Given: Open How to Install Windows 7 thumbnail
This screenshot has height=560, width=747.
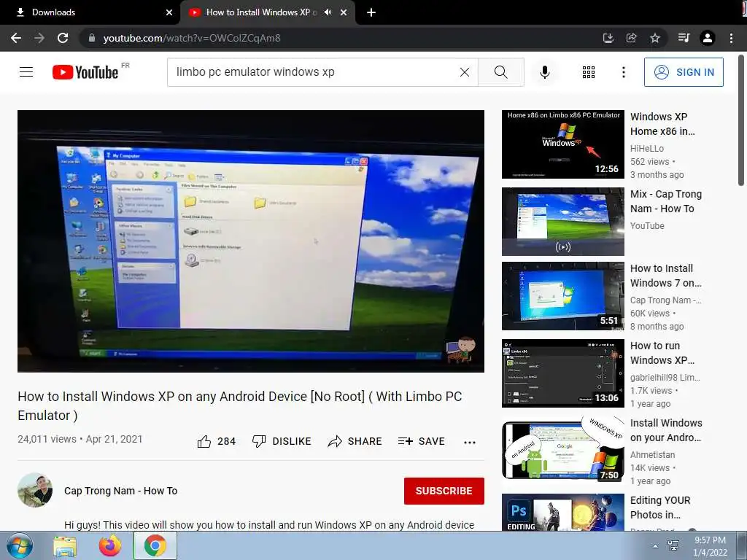Looking at the screenshot, I should pos(562,296).
